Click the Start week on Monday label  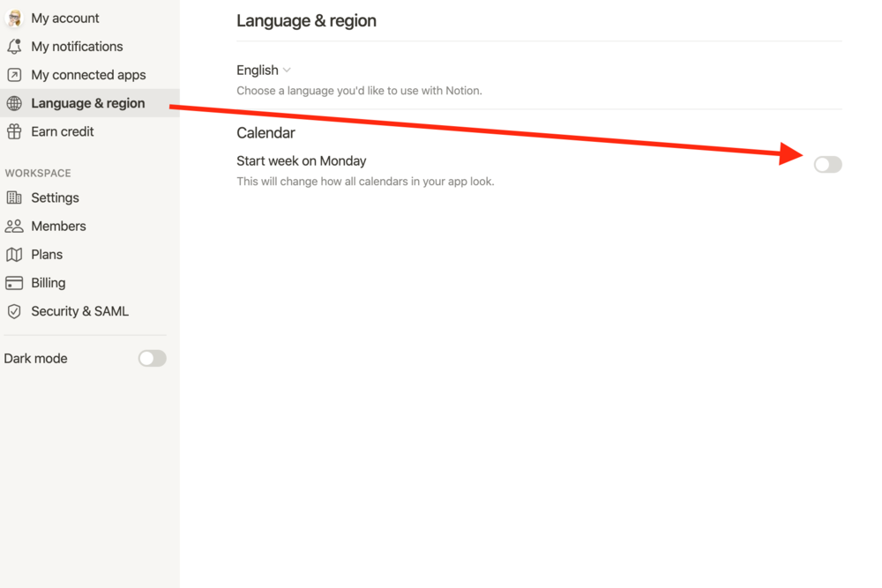(x=301, y=160)
